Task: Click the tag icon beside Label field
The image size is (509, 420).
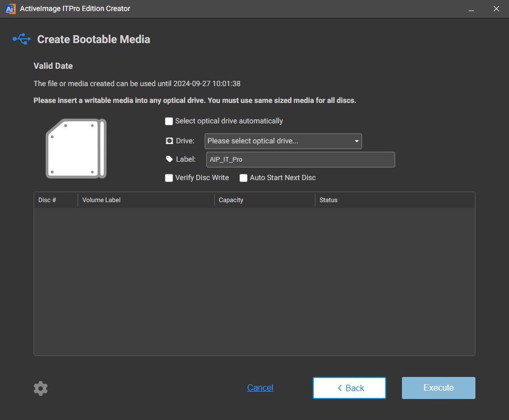Action: click(169, 159)
